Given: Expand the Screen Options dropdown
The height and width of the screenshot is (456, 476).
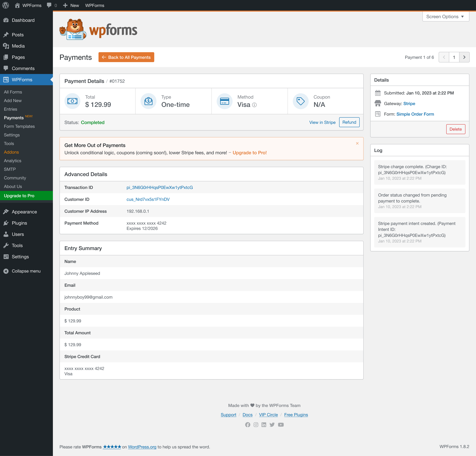Looking at the screenshot, I should 446,17.
